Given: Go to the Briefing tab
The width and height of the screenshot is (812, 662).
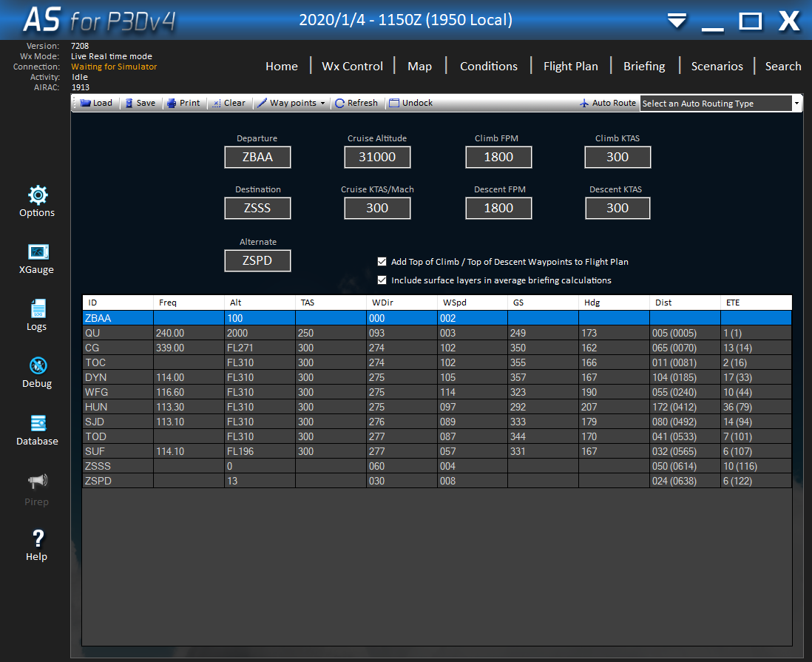Looking at the screenshot, I should [x=643, y=66].
